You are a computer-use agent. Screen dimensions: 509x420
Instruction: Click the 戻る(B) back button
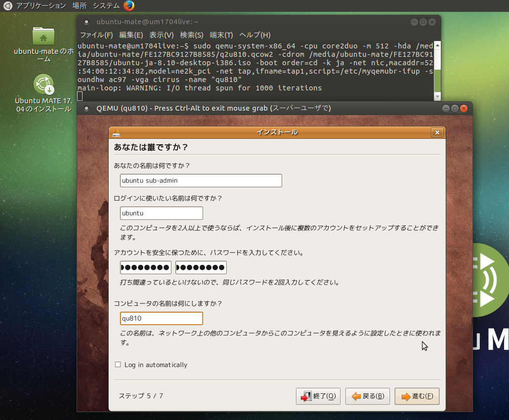pyautogui.click(x=368, y=396)
